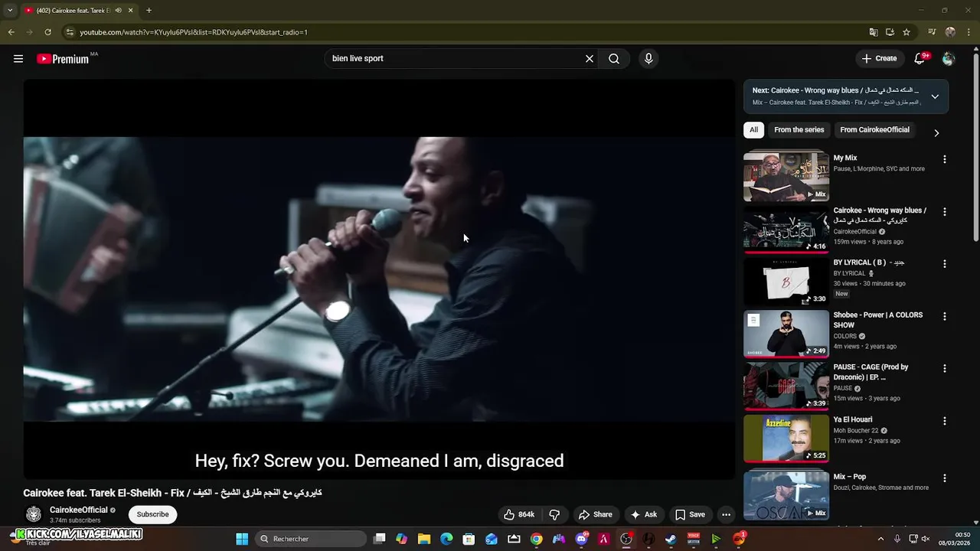Open Ya El Houari video title
This screenshot has width=980, height=551.
[852, 419]
